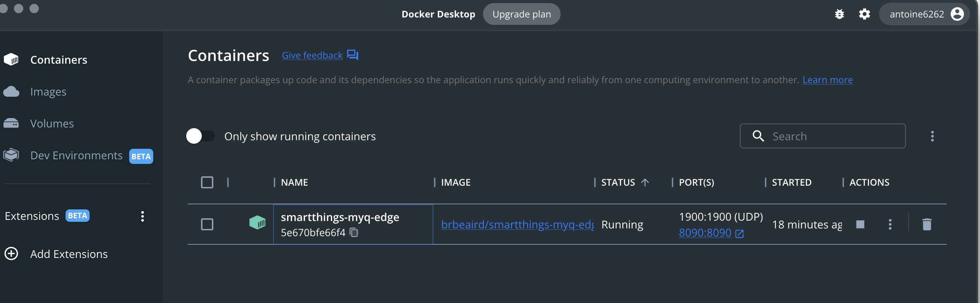
Task: Open the Learn more link
Action: pos(828,80)
